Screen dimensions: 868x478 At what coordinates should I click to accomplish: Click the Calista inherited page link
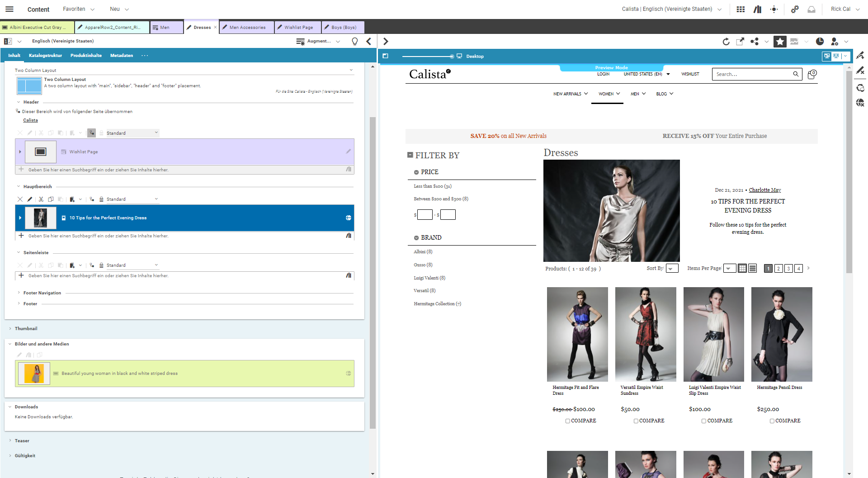tap(30, 120)
